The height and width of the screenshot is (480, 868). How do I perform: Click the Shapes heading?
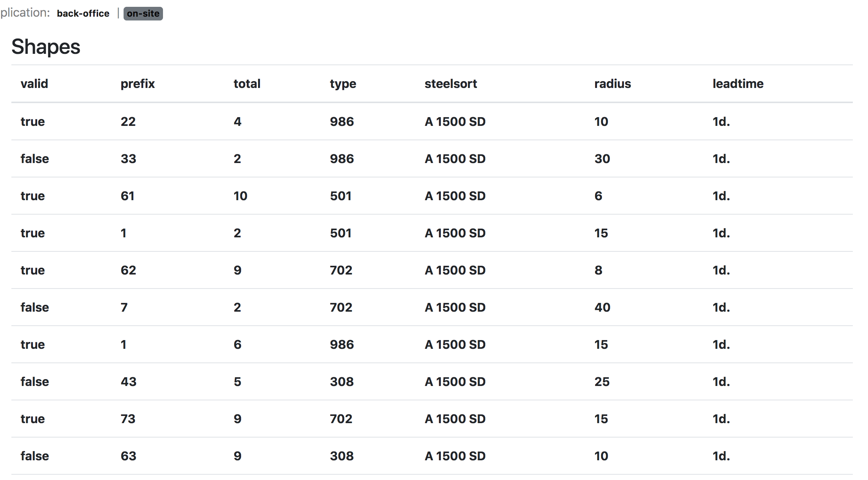(x=46, y=47)
